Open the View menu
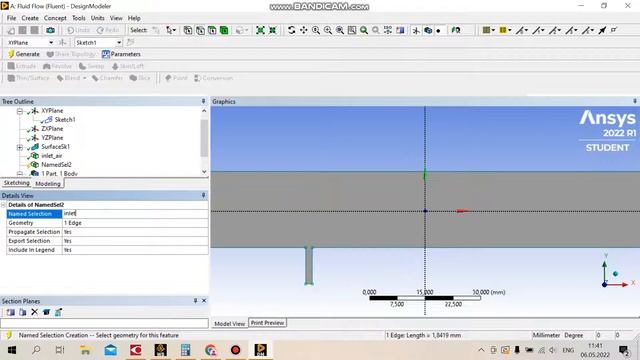This screenshot has width=640, height=360. point(116,18)
